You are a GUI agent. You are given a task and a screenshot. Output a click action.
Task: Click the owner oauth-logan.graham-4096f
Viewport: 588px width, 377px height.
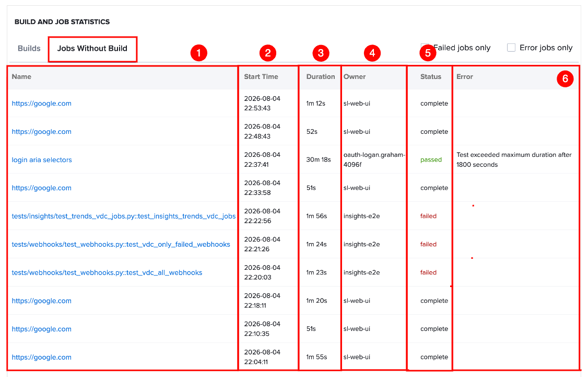[x=374, y=159]
